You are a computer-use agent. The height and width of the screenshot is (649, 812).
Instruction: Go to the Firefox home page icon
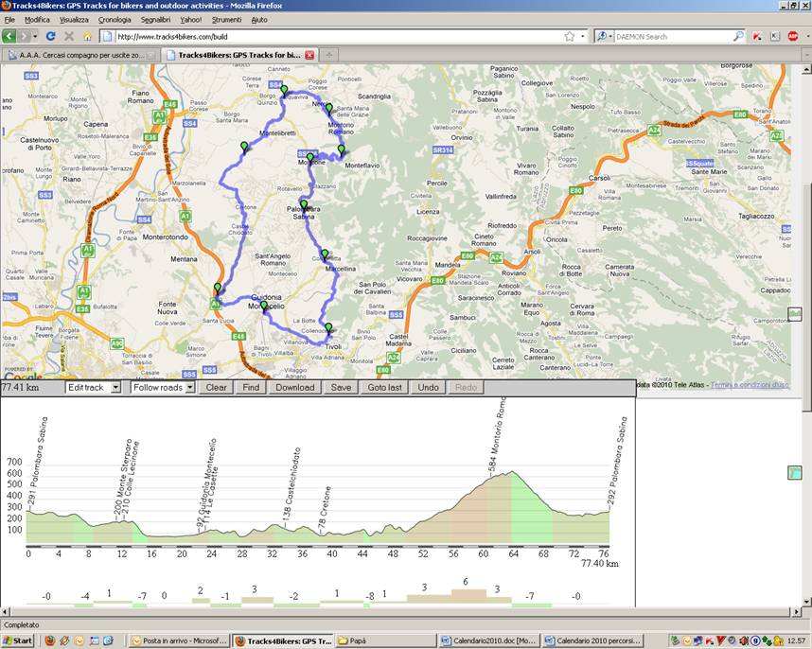tap(87, 36)
